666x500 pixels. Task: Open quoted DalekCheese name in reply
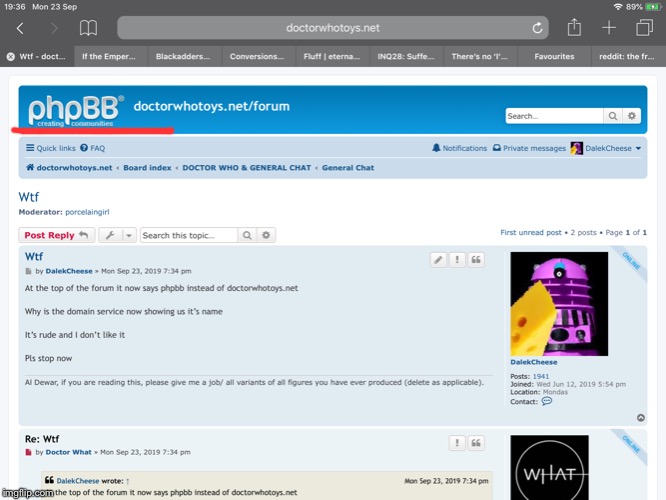click(78, 481)
